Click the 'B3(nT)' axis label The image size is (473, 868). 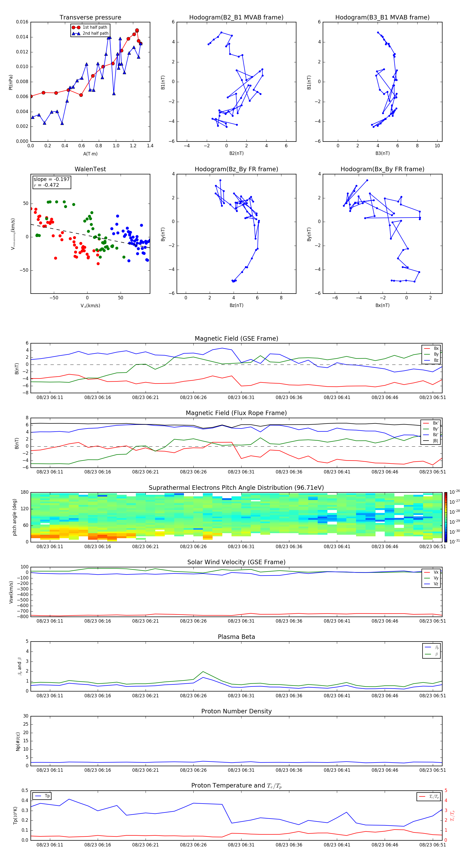click(382, 153)
